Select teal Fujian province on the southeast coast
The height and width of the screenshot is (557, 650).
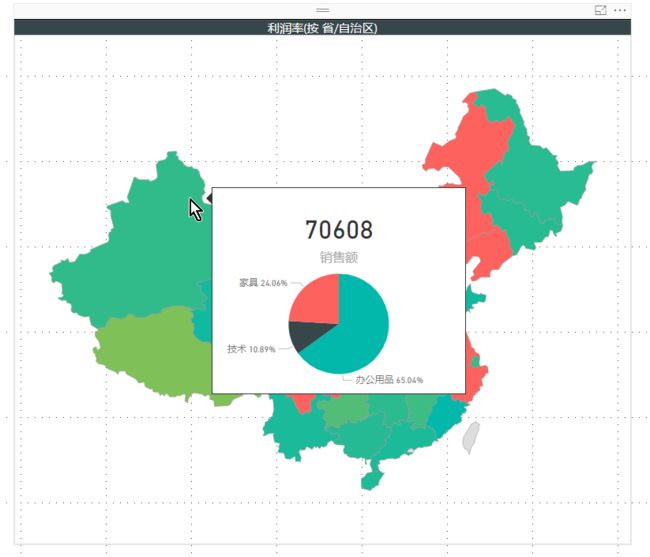446,414
